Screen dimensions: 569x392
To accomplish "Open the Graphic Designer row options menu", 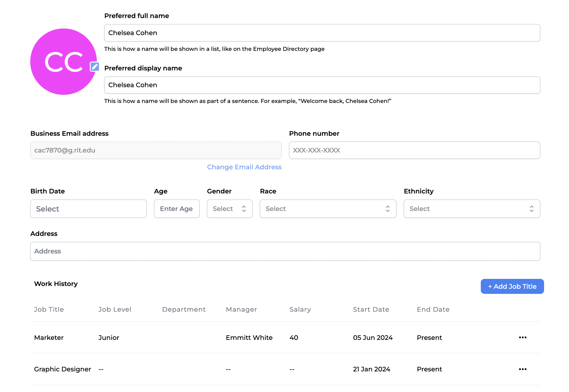I will tap(522, 369).
